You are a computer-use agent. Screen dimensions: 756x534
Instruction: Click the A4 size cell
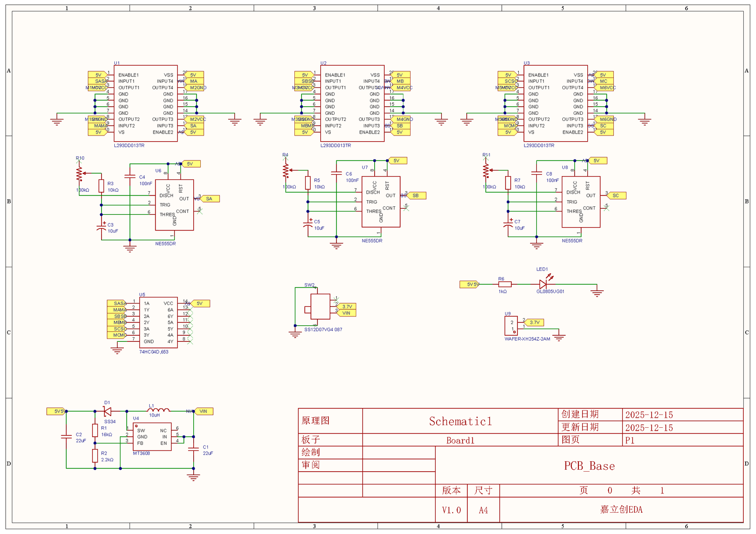[483, 510]
